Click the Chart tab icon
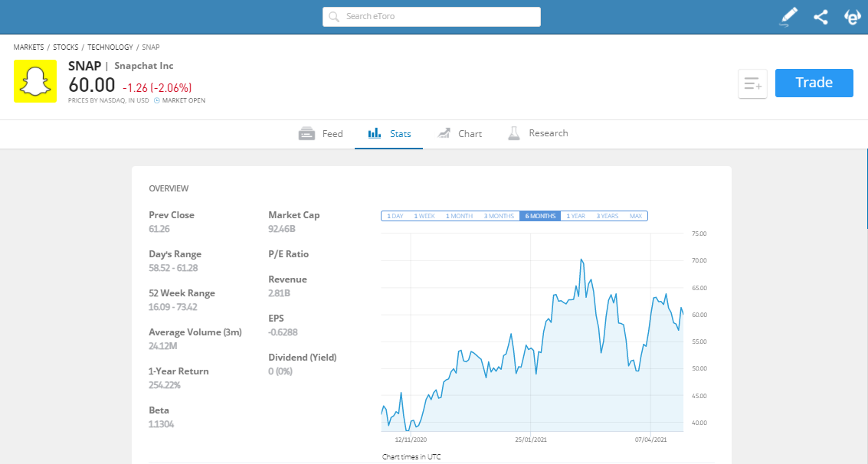The image size is (868, 464). click(x=444, y=133)
